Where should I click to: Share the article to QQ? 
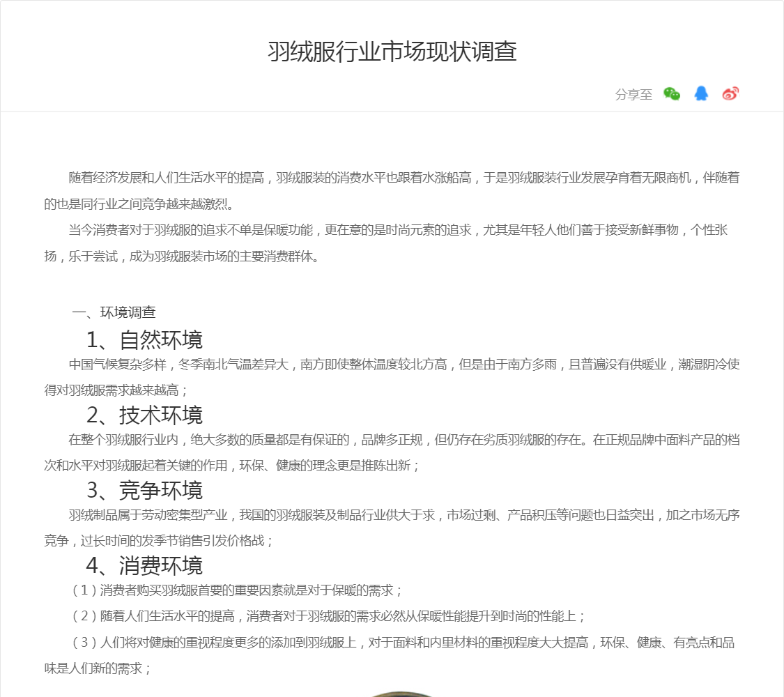coord(701,93)
